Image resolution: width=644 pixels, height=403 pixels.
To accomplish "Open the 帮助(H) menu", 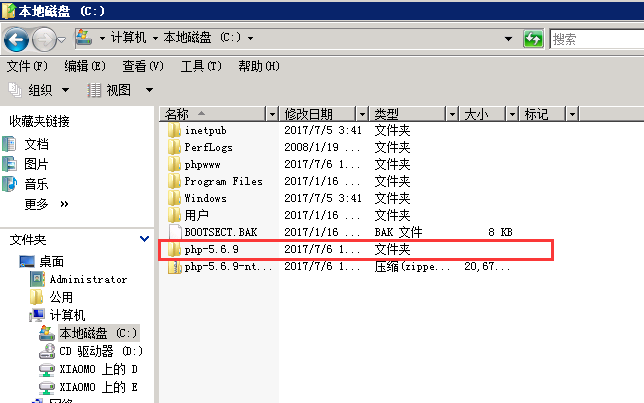I will 259,66.
